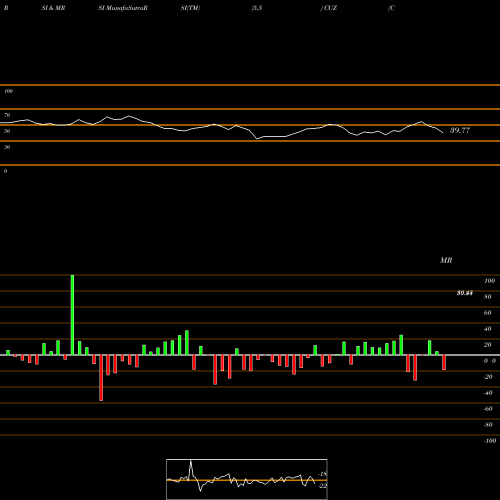500x500 pixels.
Task: Click the RSI axis label 70
Action: point(7,115)
